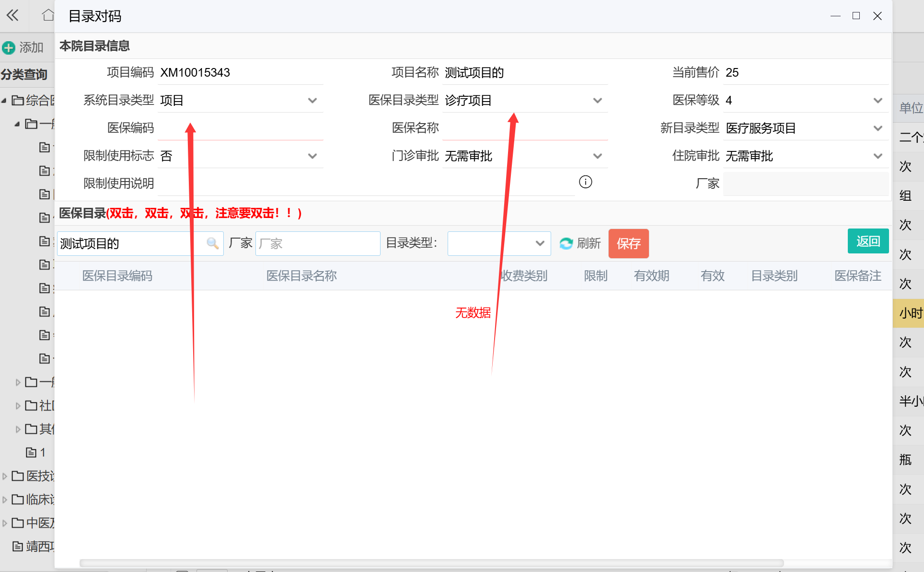
Task: Click the green plus 添加 icon
Action: (x=9, y=47)
